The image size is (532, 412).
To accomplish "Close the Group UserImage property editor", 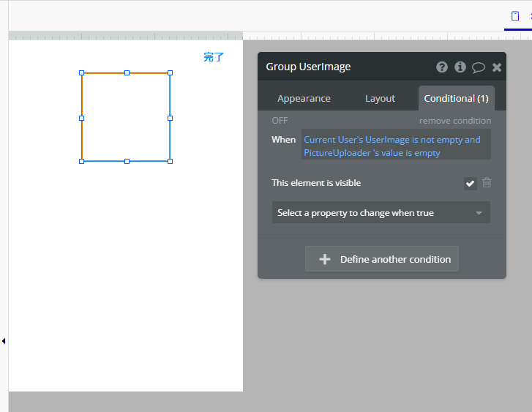I will click(497, 67).
